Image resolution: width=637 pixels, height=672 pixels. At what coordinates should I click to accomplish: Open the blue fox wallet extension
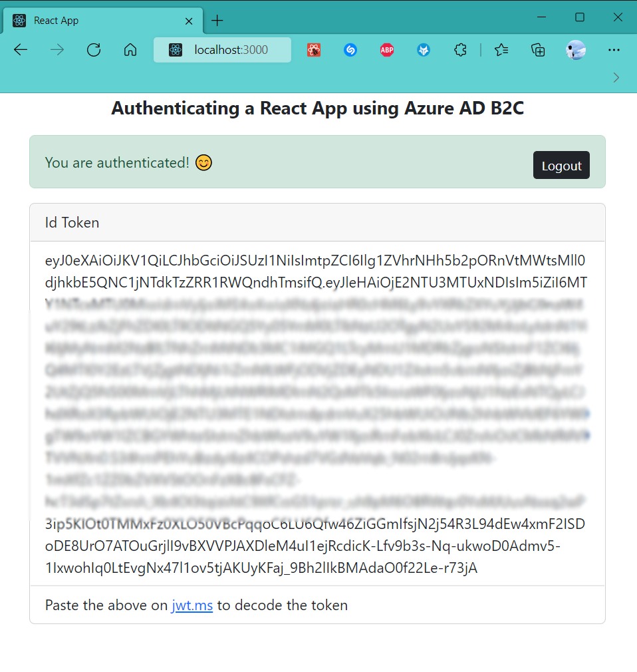click(424, 50)
